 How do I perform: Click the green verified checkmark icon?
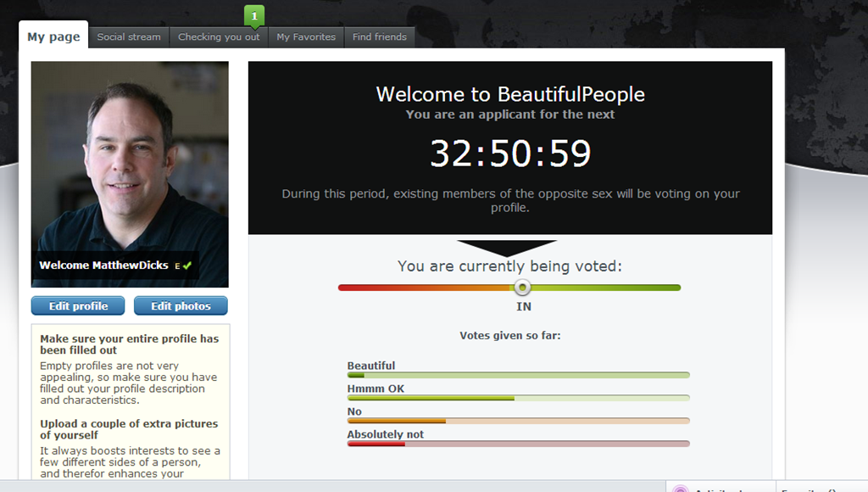[187, 266]
